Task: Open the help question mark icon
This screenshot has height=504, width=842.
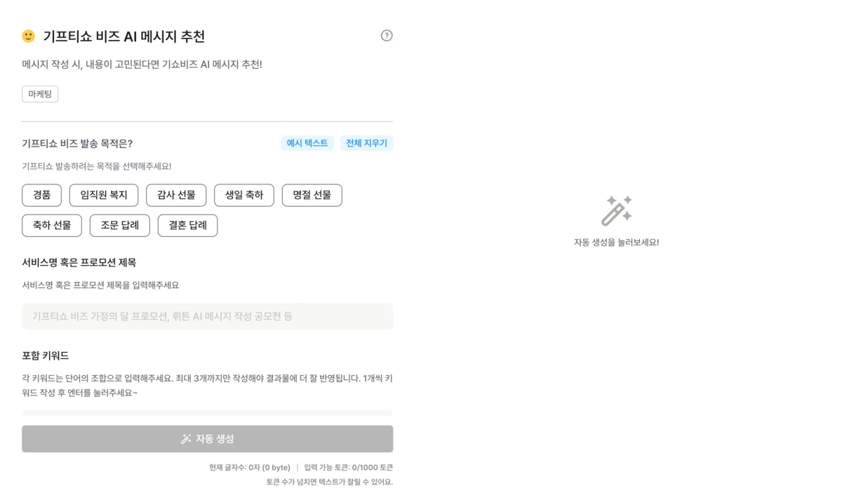Action: click(x=387, y=36)
